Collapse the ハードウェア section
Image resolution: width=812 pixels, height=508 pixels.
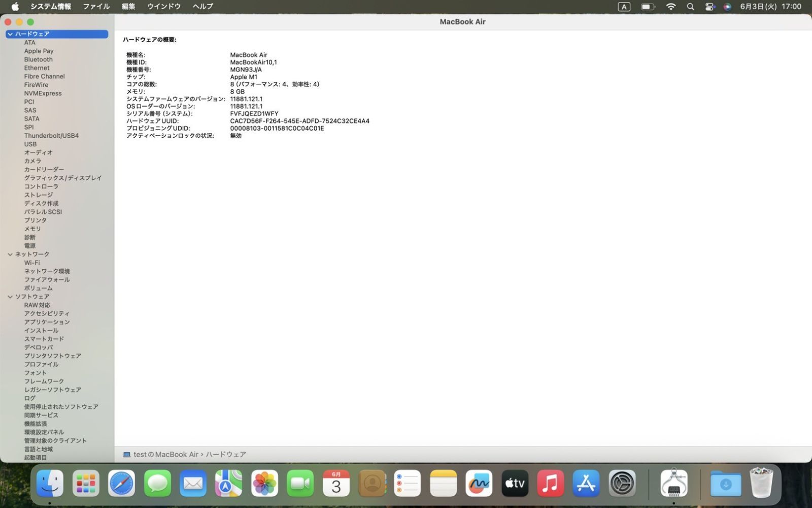10,34
